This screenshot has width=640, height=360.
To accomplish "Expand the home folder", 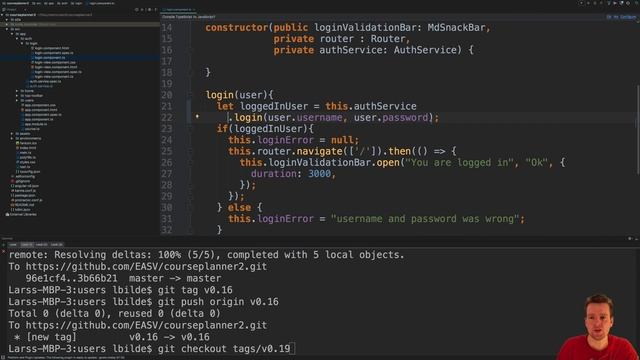I will click(x=17, y=91).
